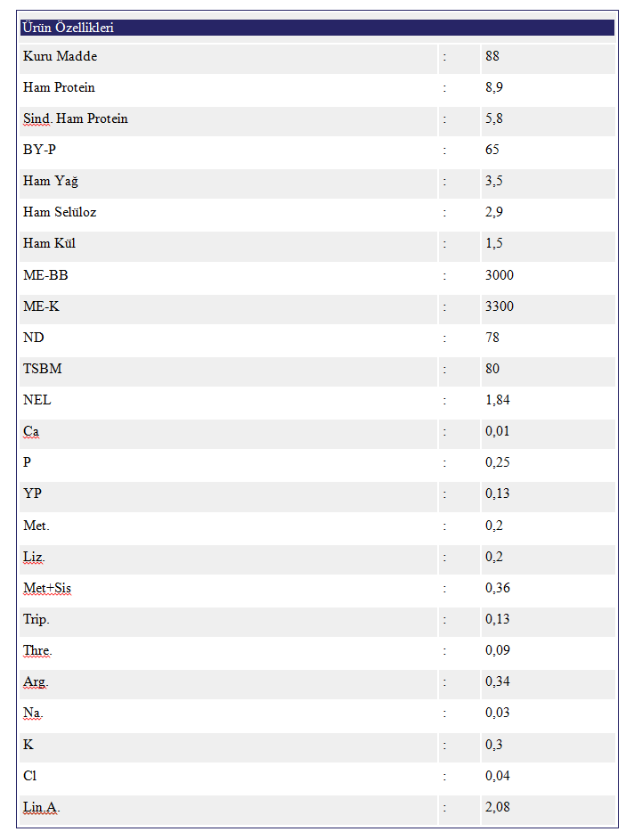634x840 pixels.
Task: Click the misspelled word 'Sind.'
Action: tap(37, 119)
